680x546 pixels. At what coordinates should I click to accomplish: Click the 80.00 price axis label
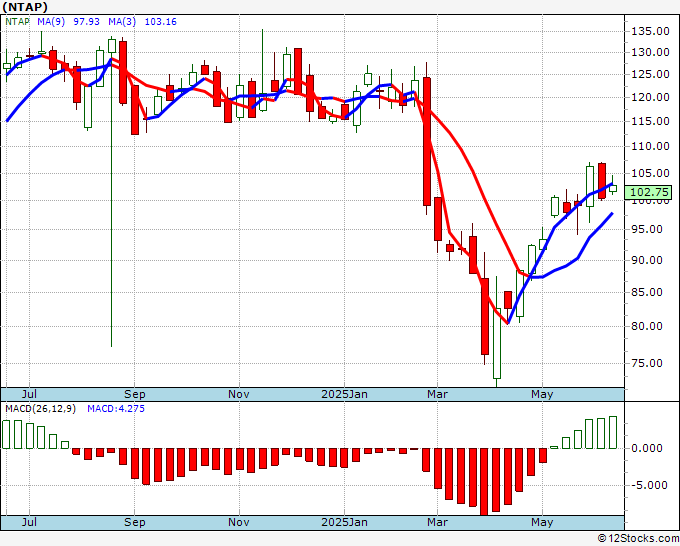tap(647, 326)
